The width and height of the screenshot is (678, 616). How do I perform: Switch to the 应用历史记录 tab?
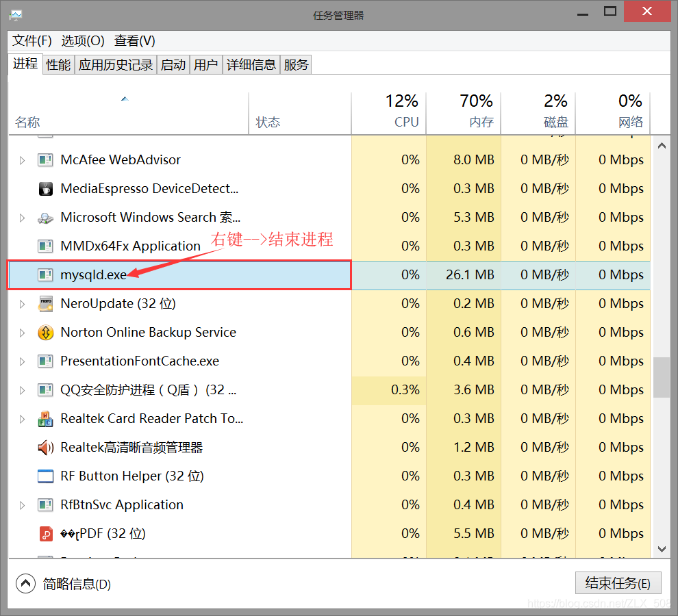[116, 65]
